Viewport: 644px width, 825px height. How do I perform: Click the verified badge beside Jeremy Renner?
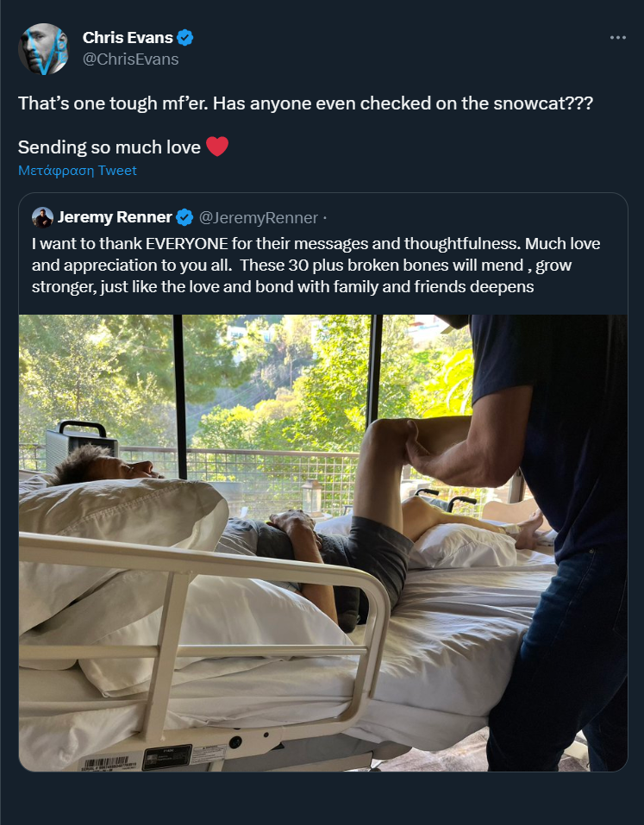click(x=184, y=217)
